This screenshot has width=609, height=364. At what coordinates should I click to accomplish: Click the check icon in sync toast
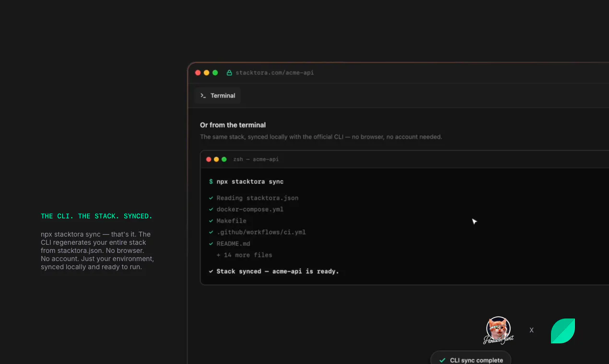442,360
